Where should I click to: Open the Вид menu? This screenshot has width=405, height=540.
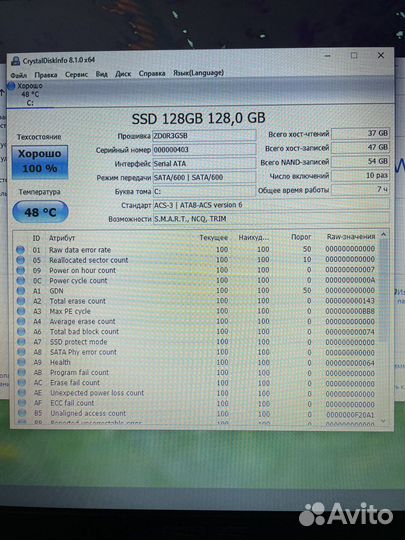101,74
